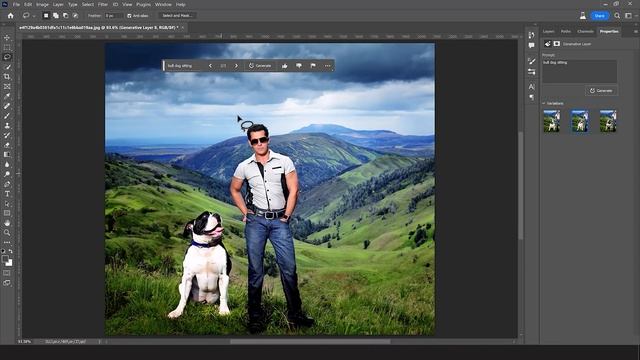Select the Blur tool
The height and width of the screenshot is (360, 640).
tap(7, 164)
